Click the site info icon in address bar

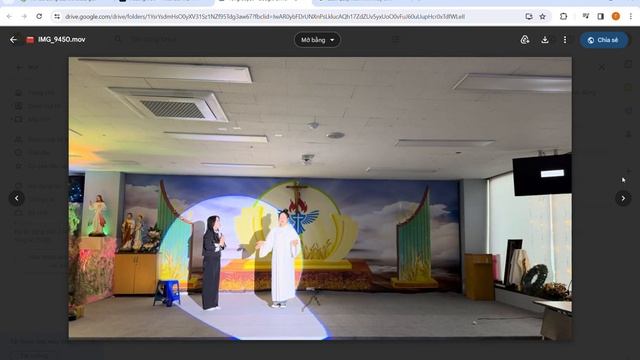pyautogui.click(x=57, y=16)
